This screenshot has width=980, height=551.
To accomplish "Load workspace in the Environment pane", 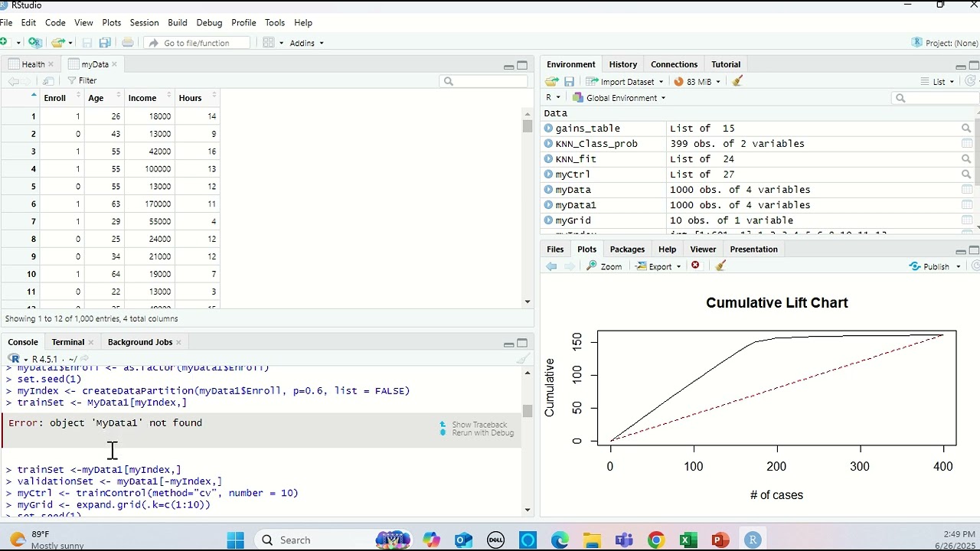I will (551, 81).
